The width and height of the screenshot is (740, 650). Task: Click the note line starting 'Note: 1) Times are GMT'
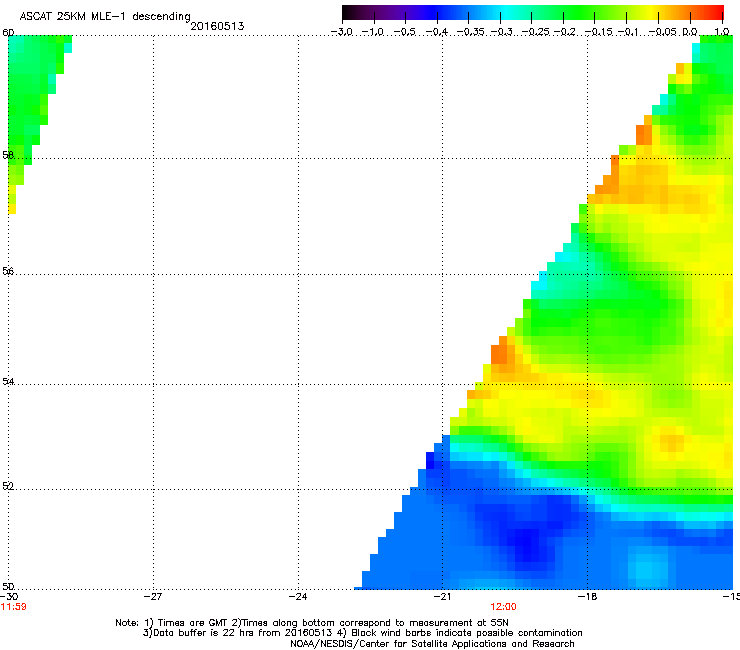pos(312,623)
